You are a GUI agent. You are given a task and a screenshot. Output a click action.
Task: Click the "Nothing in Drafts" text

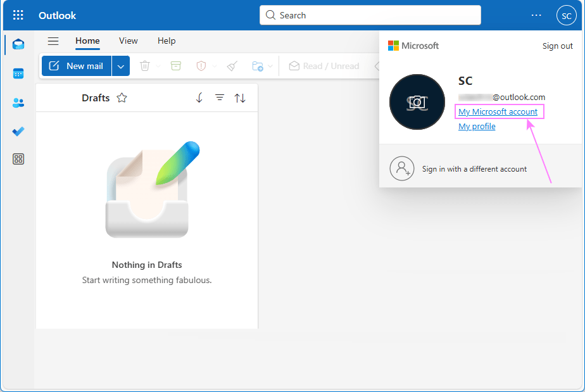pyautogui.click(x=147, y=265)
